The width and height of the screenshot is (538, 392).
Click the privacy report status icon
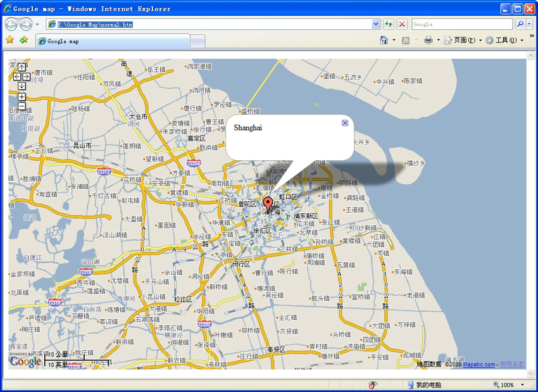pos(373,385)
